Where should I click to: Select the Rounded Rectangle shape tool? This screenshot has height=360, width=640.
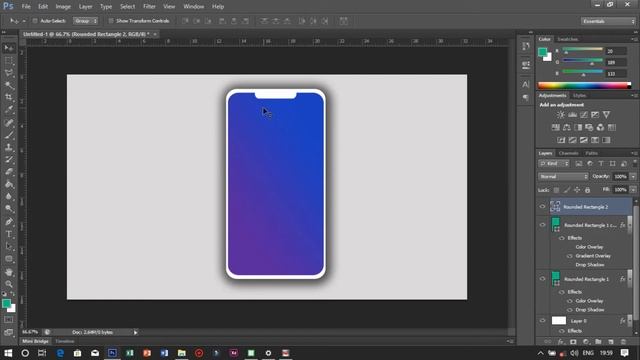click(9, 259)
